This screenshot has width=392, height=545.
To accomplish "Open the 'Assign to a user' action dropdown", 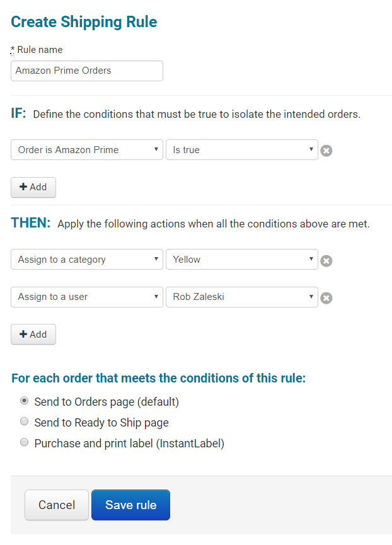I will (86, 297).
